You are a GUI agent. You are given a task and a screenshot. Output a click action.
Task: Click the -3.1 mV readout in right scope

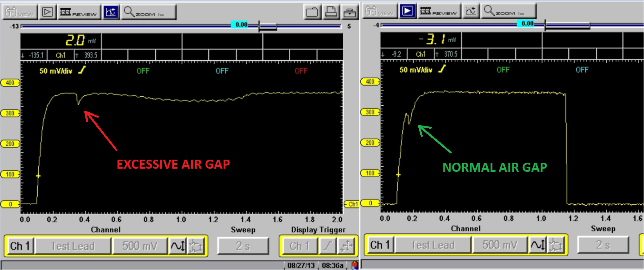coord(437,39)
